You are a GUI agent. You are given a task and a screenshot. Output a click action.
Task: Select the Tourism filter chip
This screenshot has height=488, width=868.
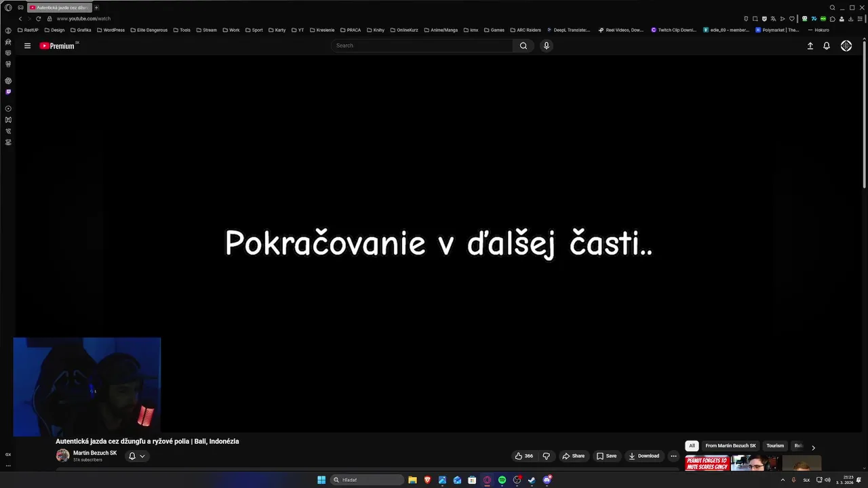coord(775,446)
